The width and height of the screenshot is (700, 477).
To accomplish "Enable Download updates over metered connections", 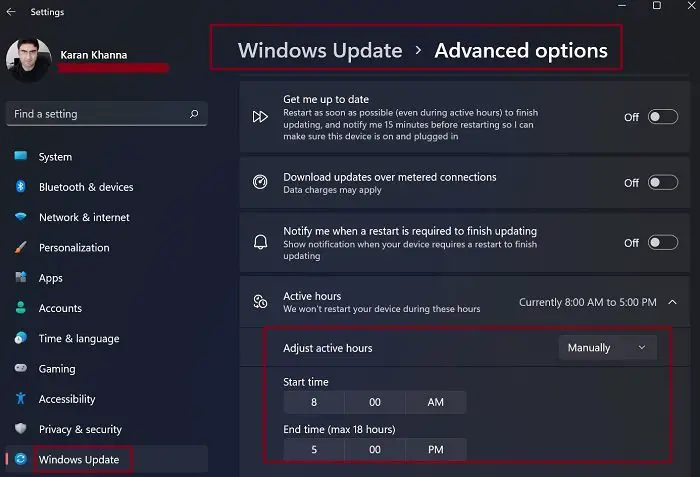I will click(x=663, y=183).
